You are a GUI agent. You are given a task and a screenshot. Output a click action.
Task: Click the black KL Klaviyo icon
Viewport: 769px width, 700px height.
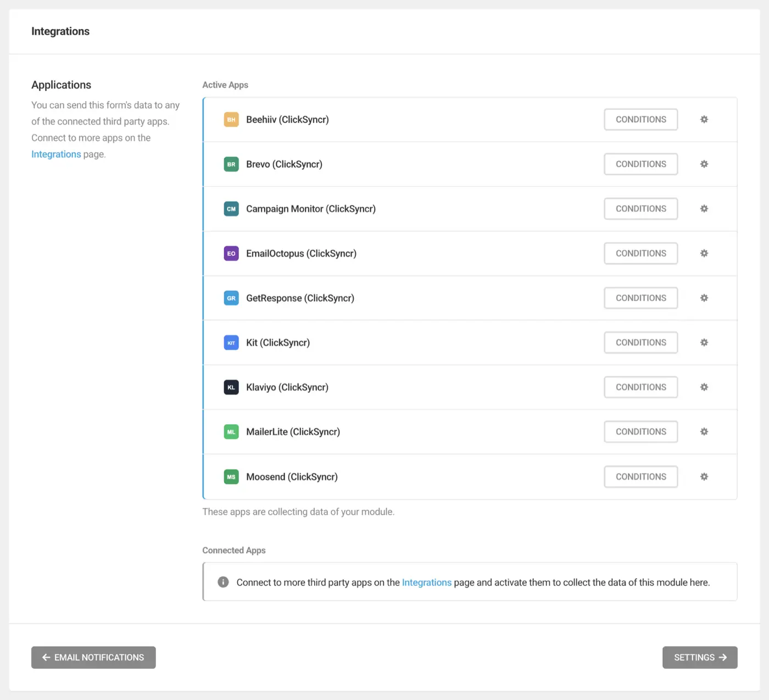point(231,387)
